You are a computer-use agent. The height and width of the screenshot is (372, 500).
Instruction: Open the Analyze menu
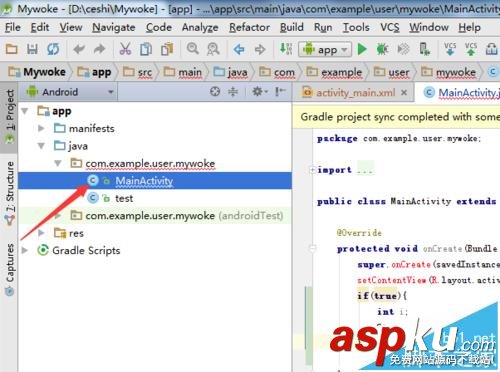point(200,27)
